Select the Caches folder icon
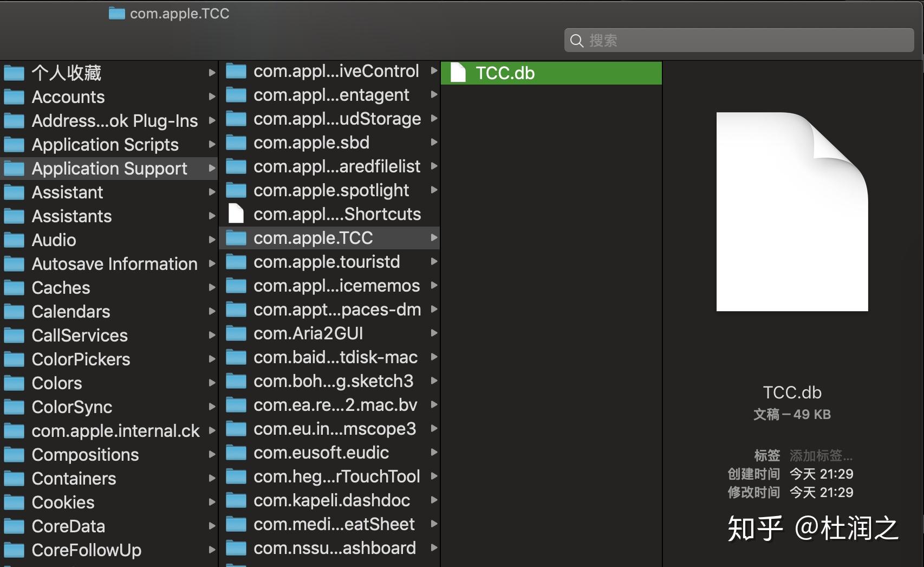924x567 pixels. point(14,287)
